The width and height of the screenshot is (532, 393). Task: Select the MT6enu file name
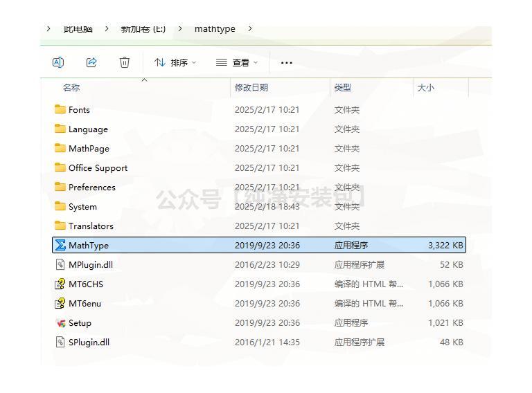coord(85,304)
